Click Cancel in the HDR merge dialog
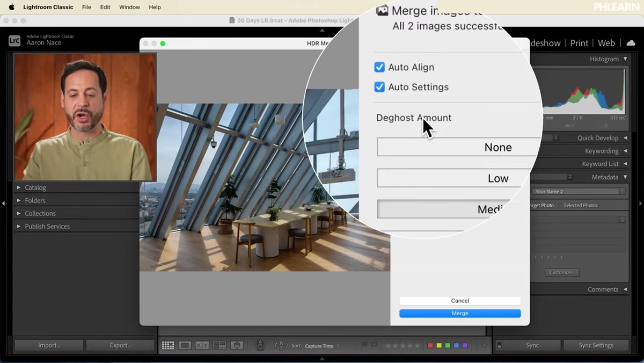Image resolution: width=644 pixels, height=363 pixels. point(460,301)
